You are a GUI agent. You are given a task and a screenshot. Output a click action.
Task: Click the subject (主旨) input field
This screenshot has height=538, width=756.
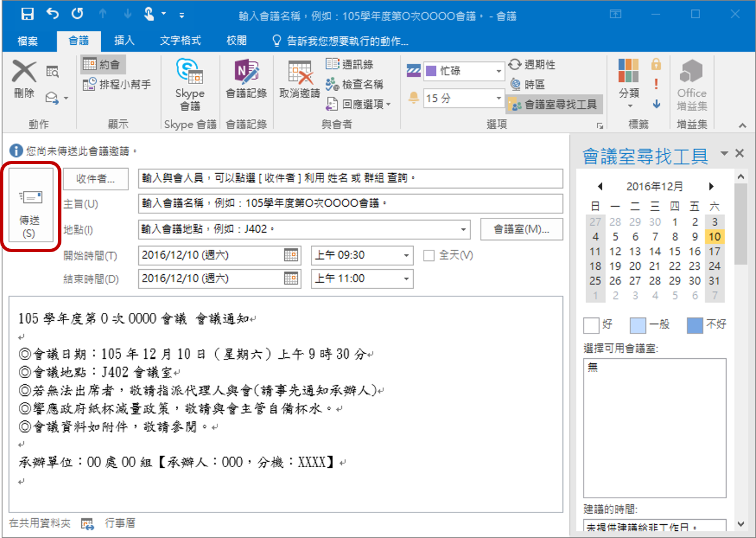[351, 203]
